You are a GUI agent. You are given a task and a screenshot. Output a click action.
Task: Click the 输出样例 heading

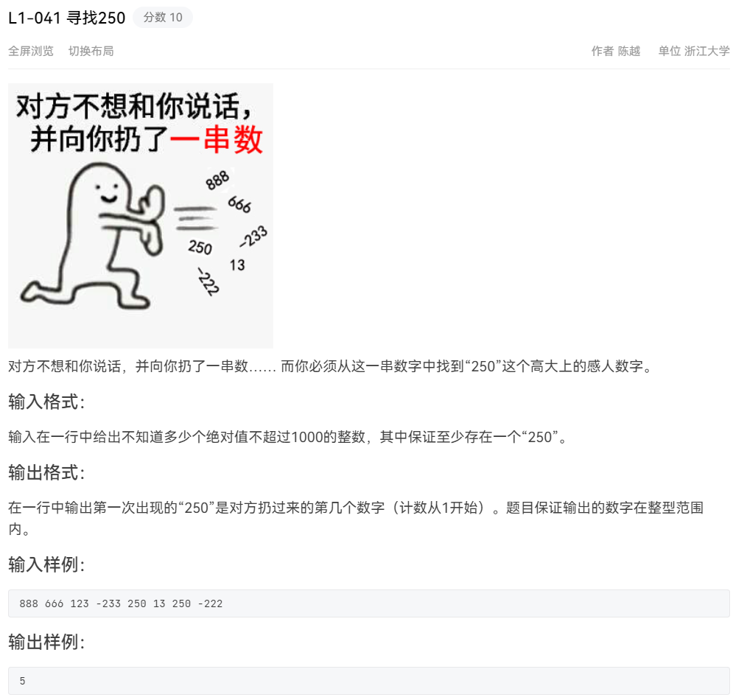click(x=46, y=642)
